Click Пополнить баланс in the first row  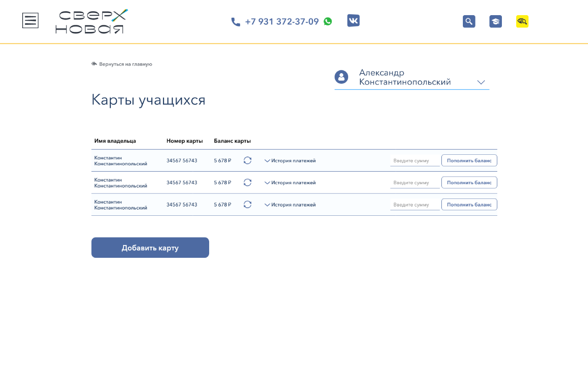(x=469, y=160)
